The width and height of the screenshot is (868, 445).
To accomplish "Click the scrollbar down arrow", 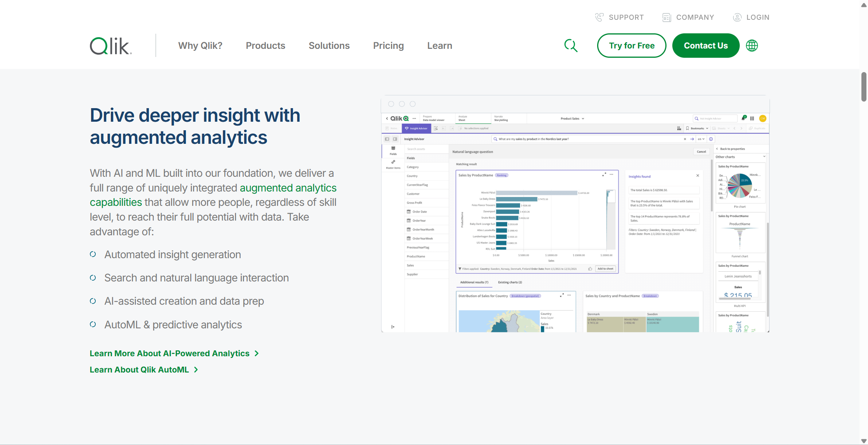I will (864, 441).
